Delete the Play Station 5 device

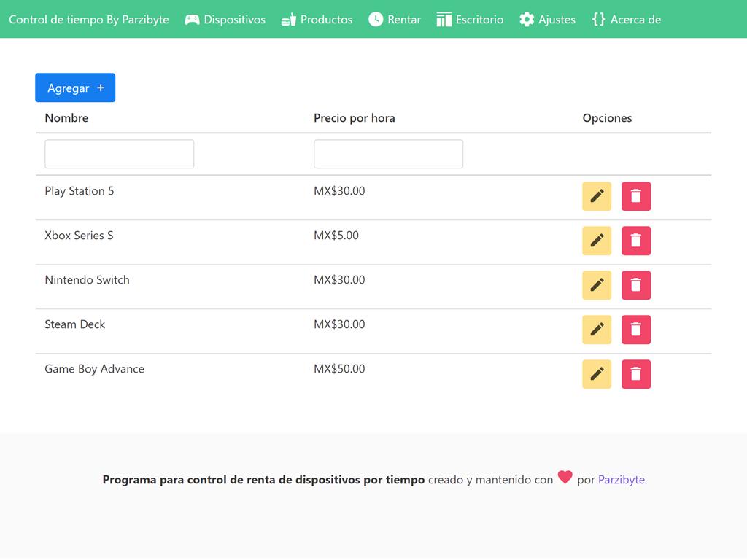click(x=635, y=196)
